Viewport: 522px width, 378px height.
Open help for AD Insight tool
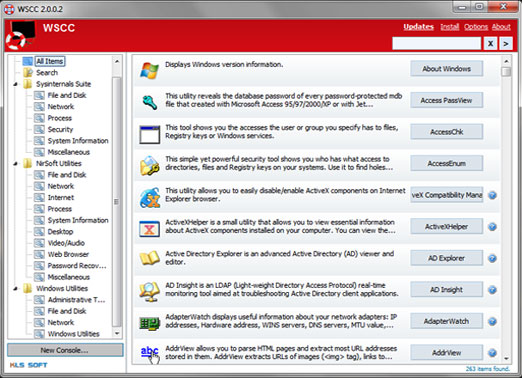[x=492, y=290]
